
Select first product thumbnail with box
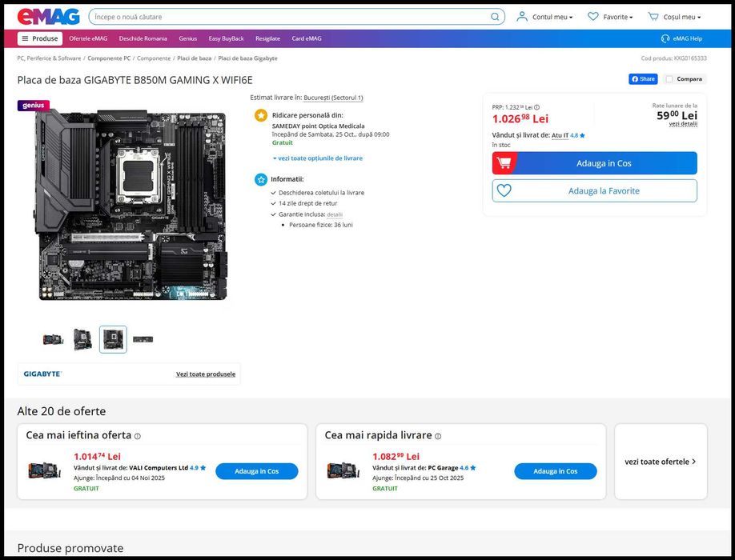pyautogui.click(x=53, y=339)
